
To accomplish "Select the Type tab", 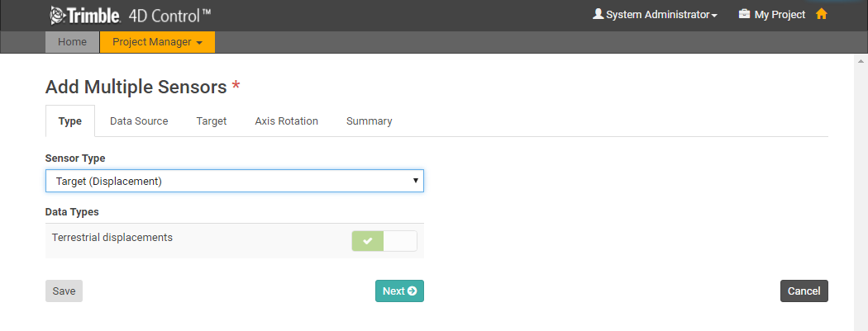I will click(70, 121).
